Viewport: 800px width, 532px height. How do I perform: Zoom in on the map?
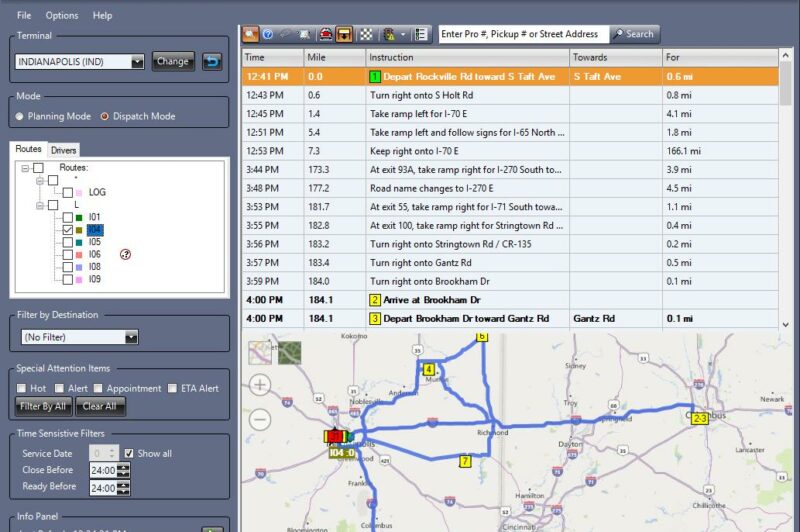260,385
